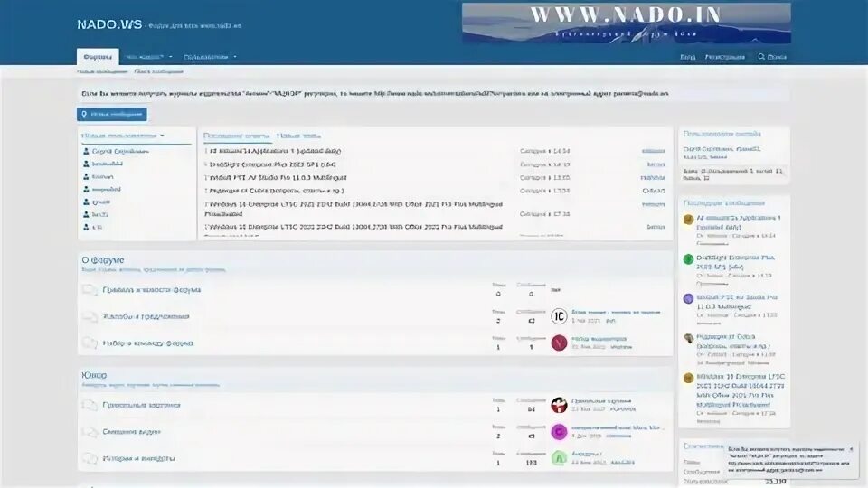Expand the second navigation tab dropdown arrow

pos(171,56)
